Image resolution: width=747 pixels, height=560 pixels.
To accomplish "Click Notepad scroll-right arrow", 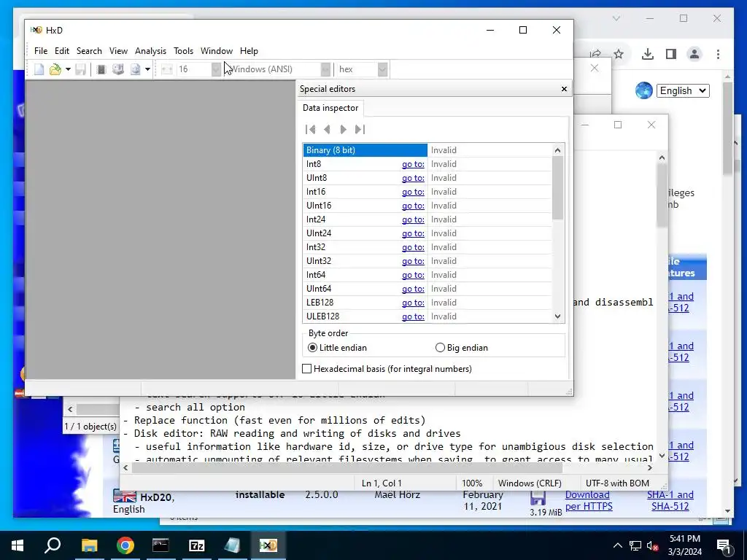I will [649, 468].
